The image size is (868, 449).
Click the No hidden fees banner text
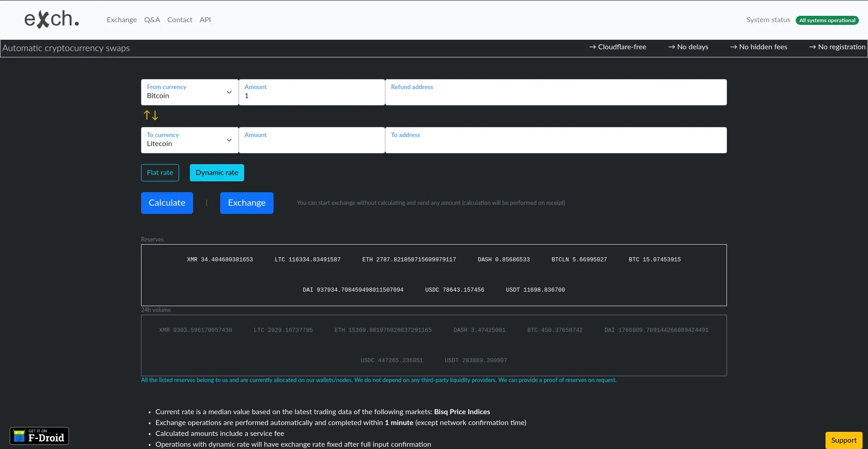pos(759,47)
